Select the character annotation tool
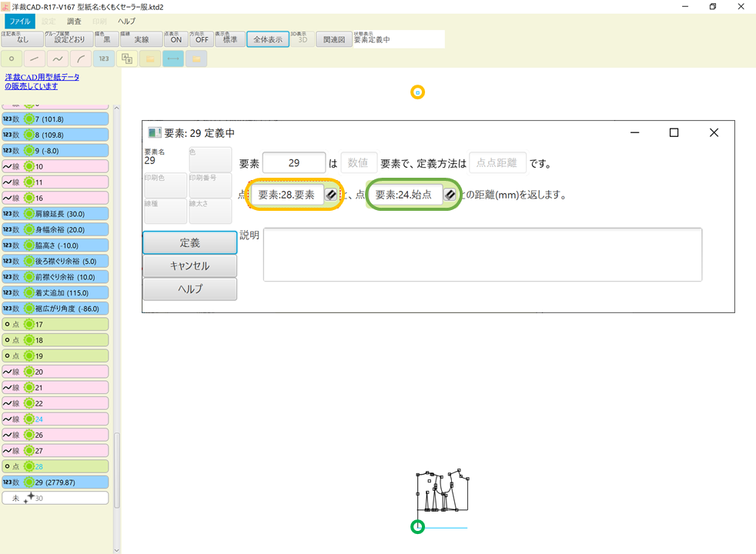756x554 pixels. (126, 58)
